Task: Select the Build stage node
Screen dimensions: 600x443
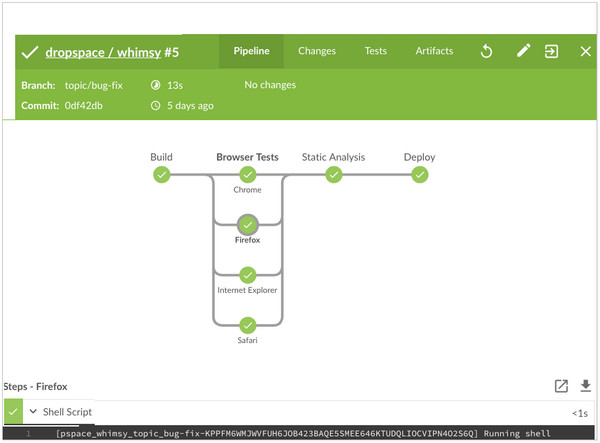Action: (x=161, y=175)
